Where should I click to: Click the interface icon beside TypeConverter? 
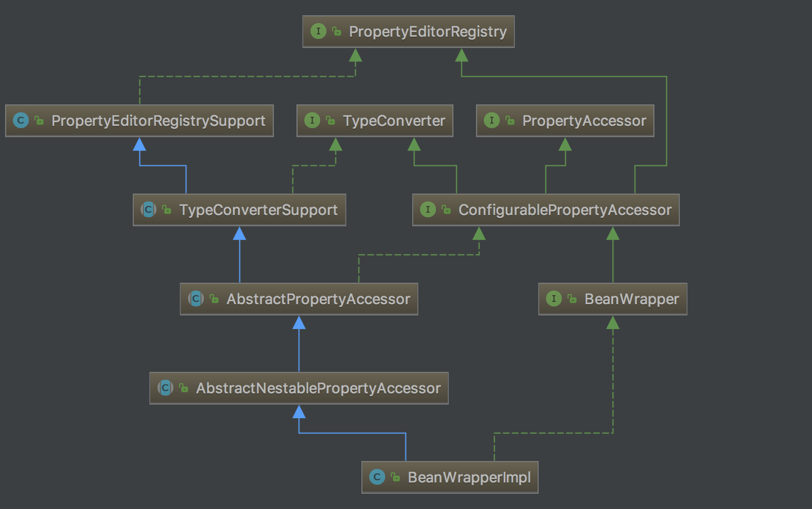click(312, 120)
